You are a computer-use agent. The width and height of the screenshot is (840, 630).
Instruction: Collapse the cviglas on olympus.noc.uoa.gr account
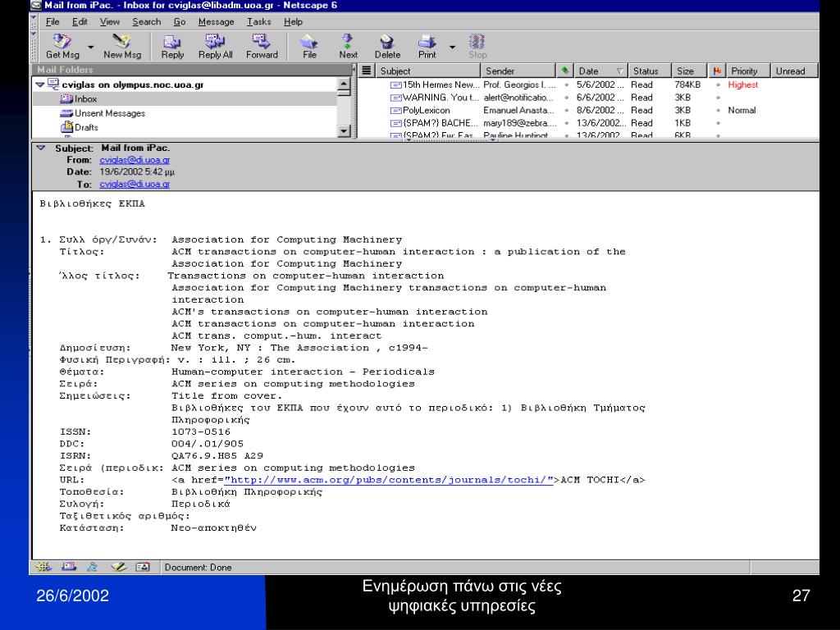[40, 84]
